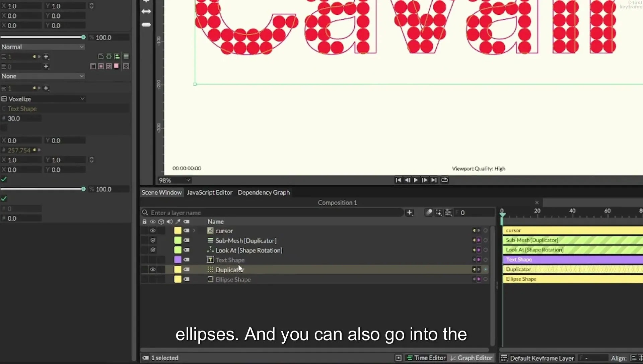Screen dimensions: 643x364
Task: Click the Default Keyframe Layer button
Action: click(x=538, y=358)
